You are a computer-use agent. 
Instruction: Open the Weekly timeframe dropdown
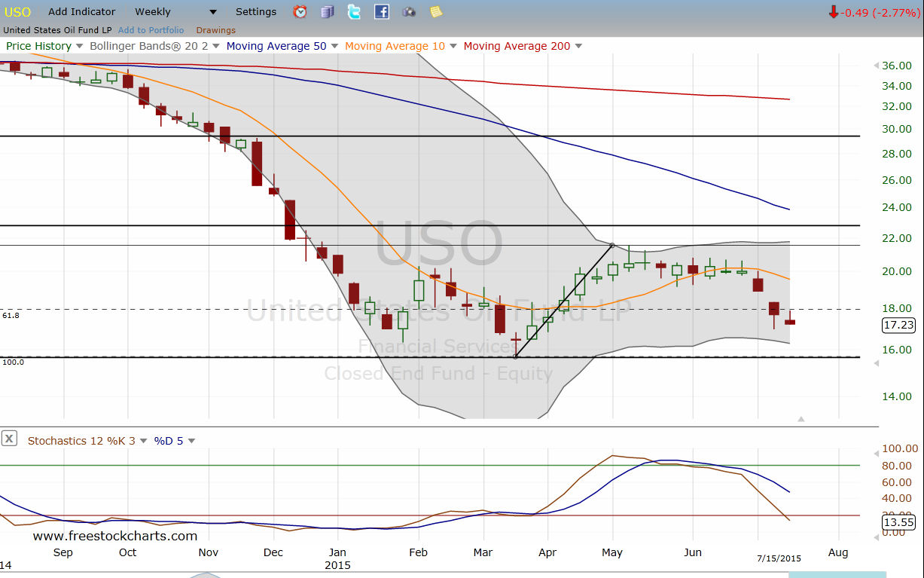[213, 12]
